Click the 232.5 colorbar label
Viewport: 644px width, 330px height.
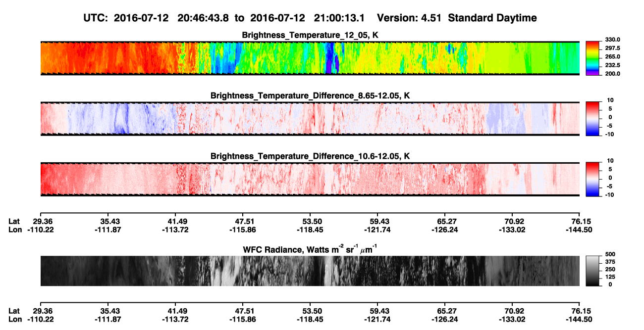[x=613, y=65]
